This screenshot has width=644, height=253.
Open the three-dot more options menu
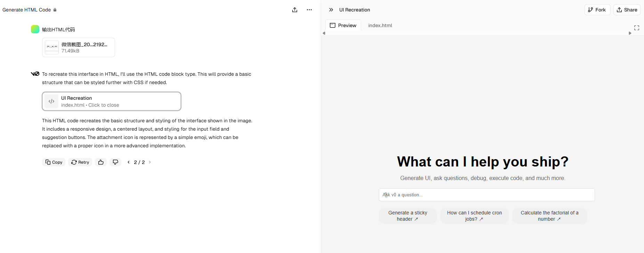[309, 10]
